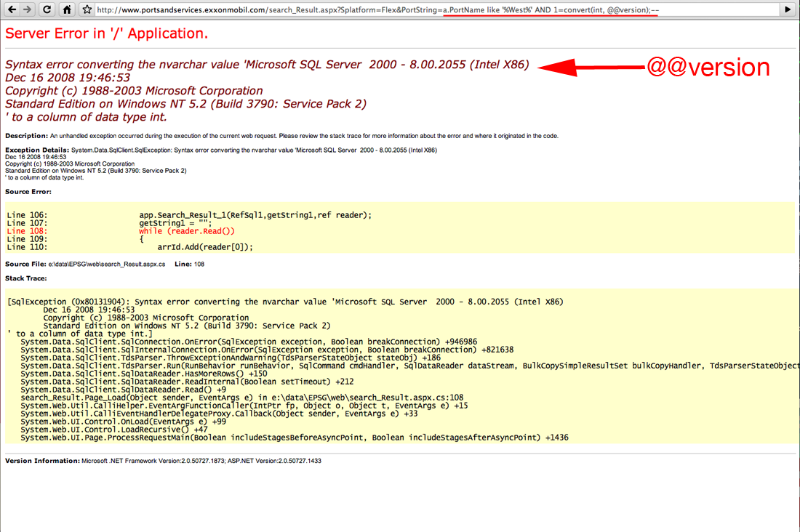800x532 pixels.
Task: Reload the current page
Action: click(x=47, y=9)
